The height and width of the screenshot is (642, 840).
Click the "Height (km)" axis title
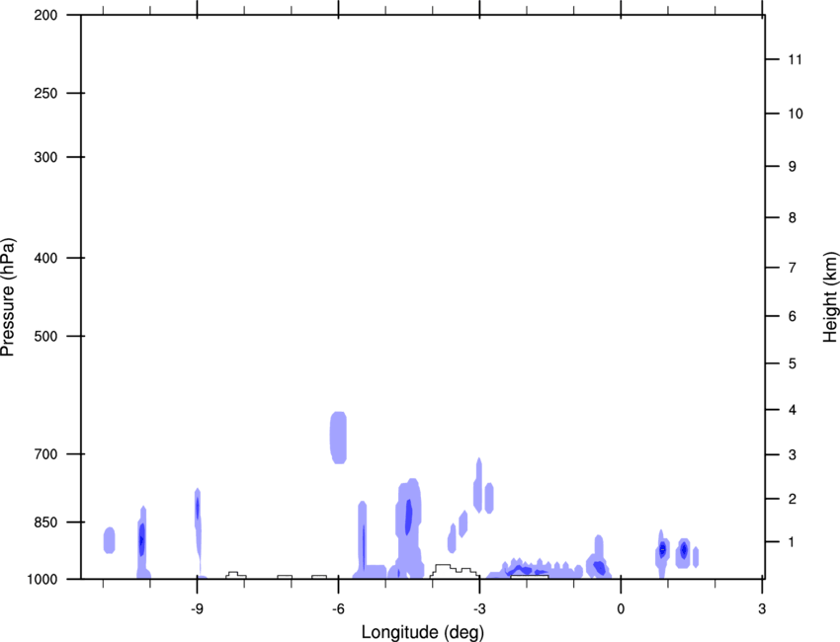(830, 296)
